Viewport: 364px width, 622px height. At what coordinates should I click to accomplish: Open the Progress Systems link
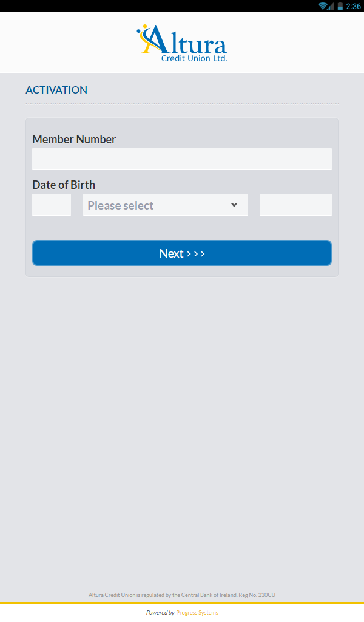click(197, 613)
